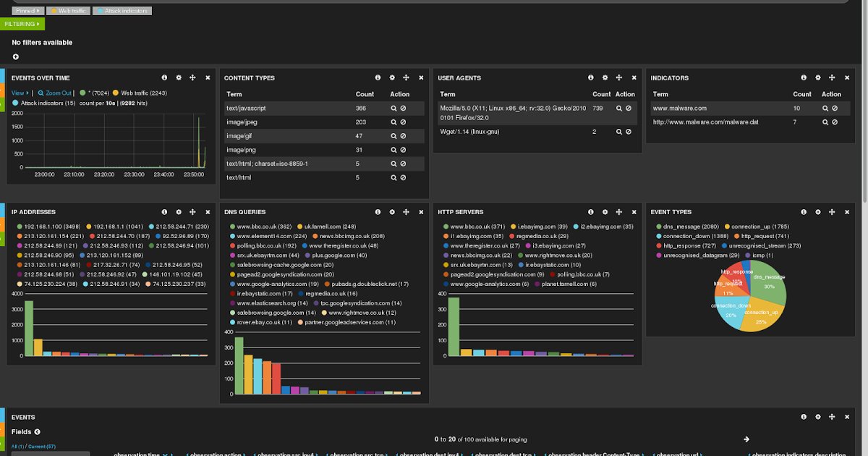Click the image/png content type row
The width and height of the screenshot is (868, 456).
(325, 150)
